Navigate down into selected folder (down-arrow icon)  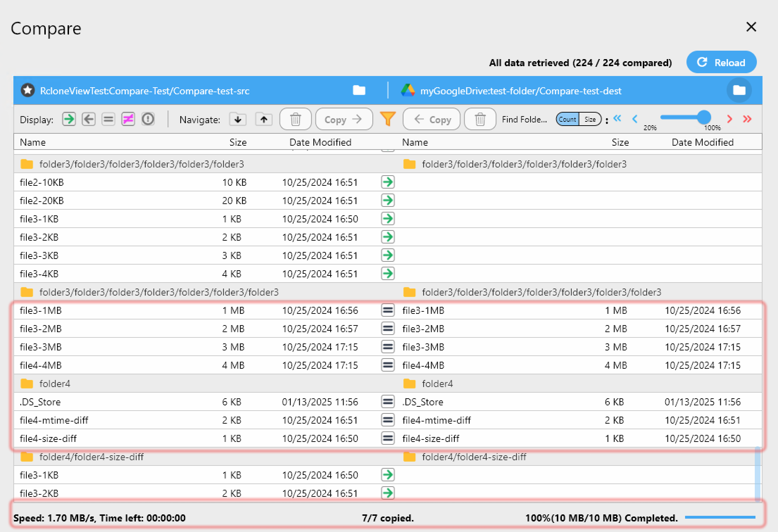click(238, 119)
